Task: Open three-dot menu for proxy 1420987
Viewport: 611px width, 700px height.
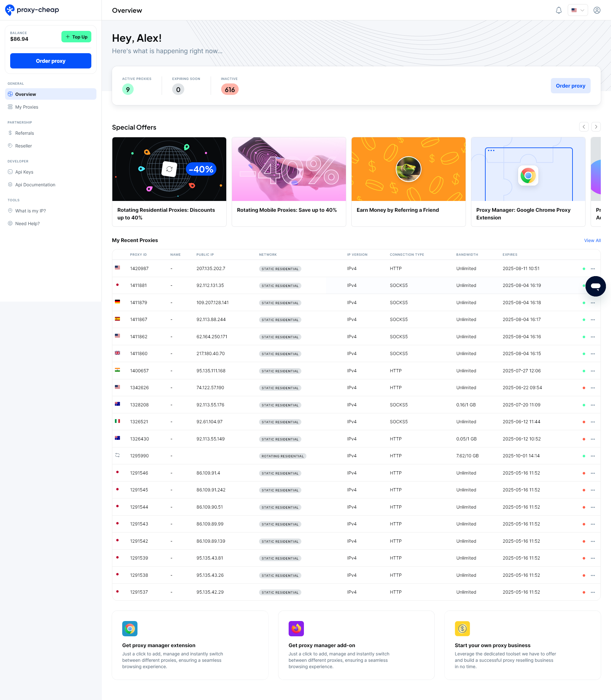Action: click(x=593, y=269)
